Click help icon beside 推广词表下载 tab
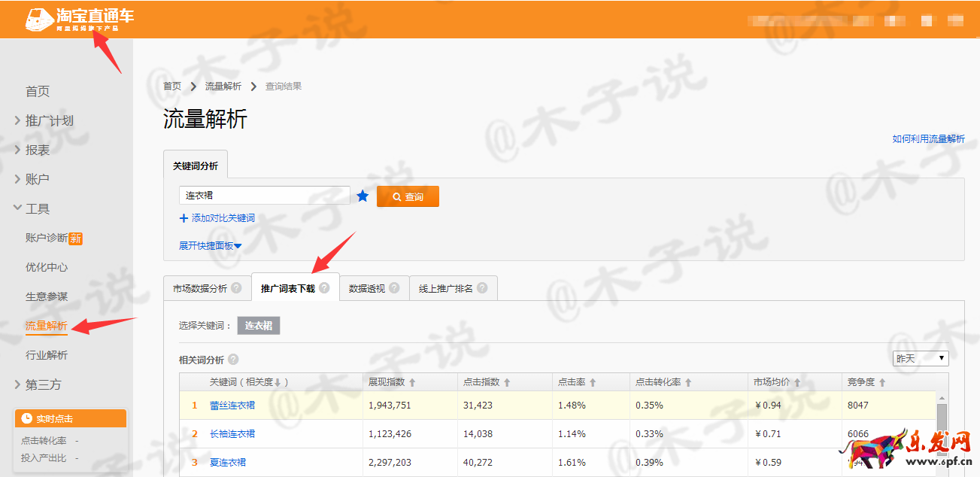980x477 pixels. [324, 288]
